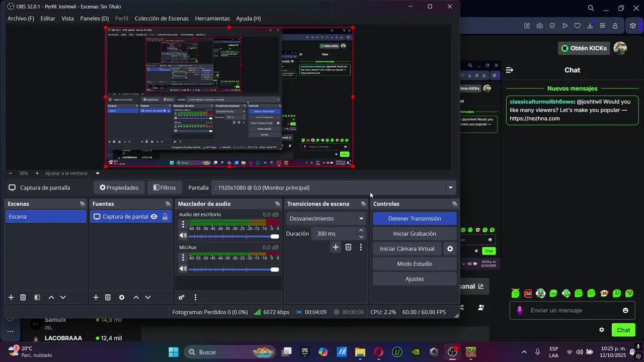This screenshot has height=362, width=644.
Task: Open Colección de Escenas menu
Action: tap(162, 18)
